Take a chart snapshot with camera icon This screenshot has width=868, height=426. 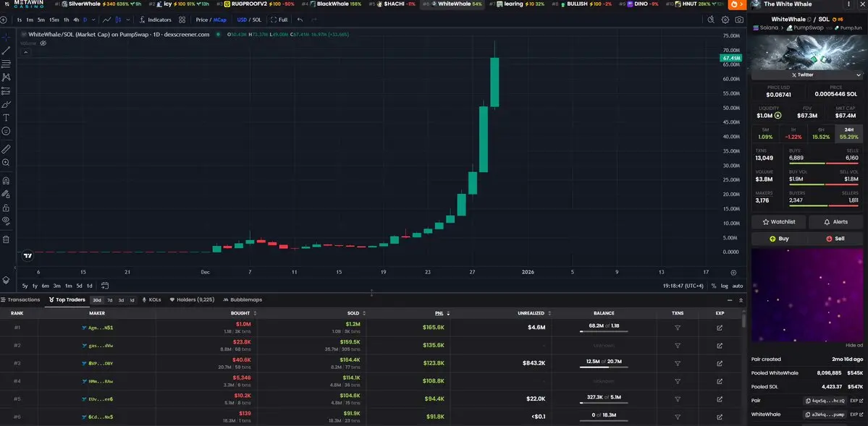tap(740, 20)
